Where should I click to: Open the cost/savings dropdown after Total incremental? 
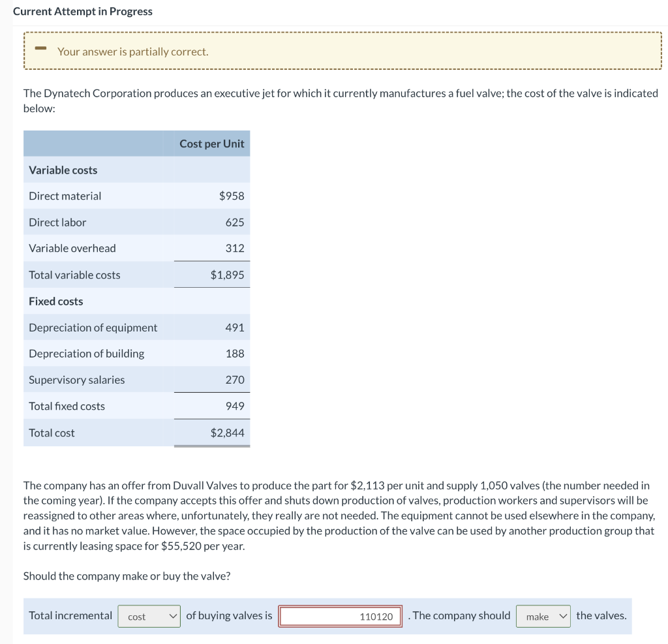coord(149,617)
